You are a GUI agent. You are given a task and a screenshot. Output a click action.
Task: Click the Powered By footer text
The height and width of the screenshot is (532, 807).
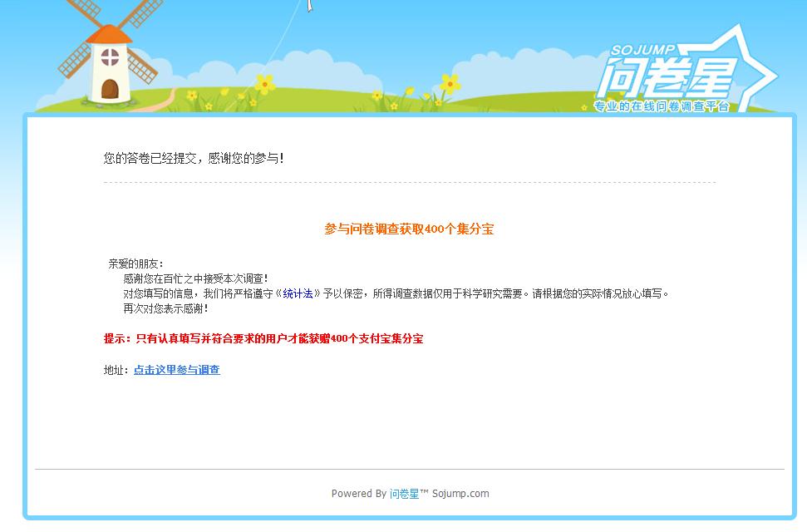coord(358,494)
